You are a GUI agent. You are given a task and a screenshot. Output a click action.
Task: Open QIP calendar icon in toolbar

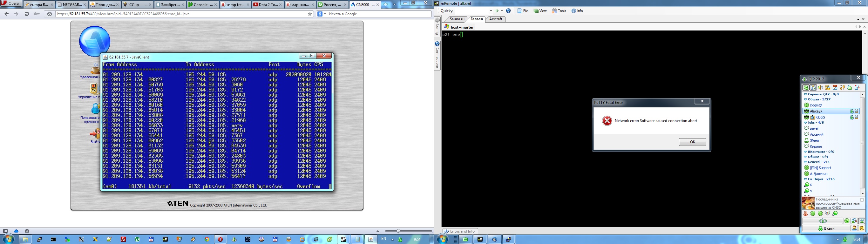835,88
